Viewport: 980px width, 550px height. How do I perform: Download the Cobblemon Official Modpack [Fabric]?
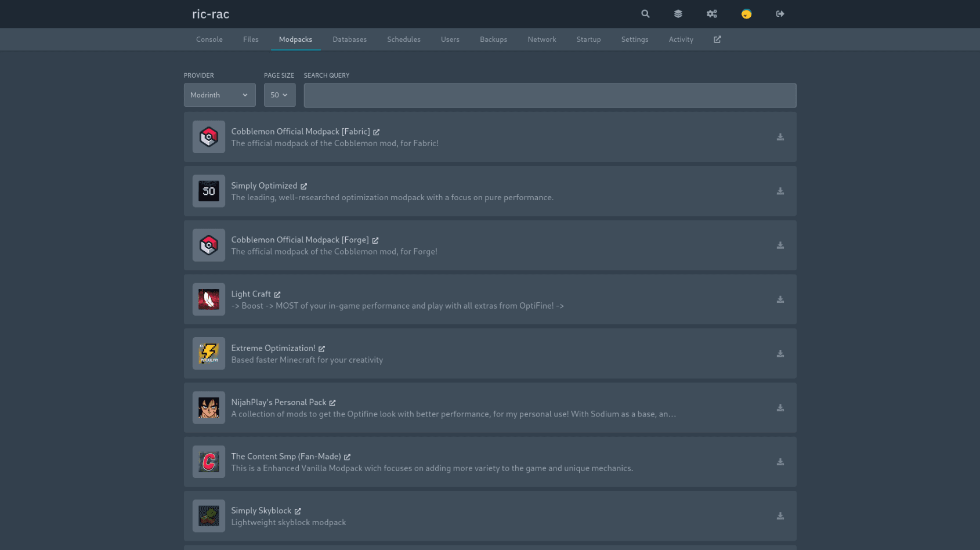780,137
